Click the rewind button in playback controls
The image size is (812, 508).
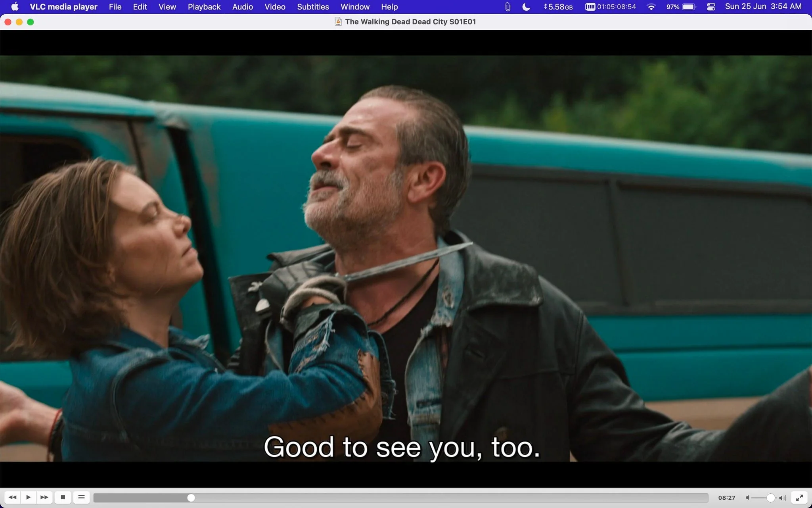12,497
